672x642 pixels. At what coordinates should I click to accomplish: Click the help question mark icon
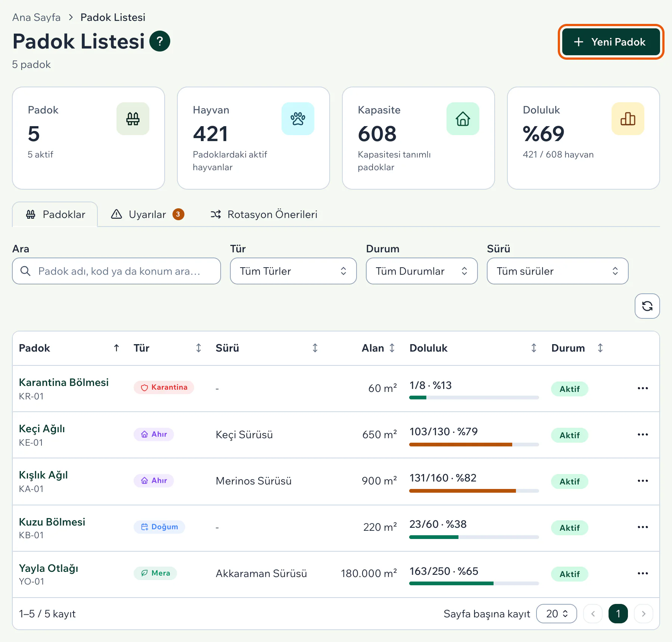pyautogui.click(x=160, y=41)
